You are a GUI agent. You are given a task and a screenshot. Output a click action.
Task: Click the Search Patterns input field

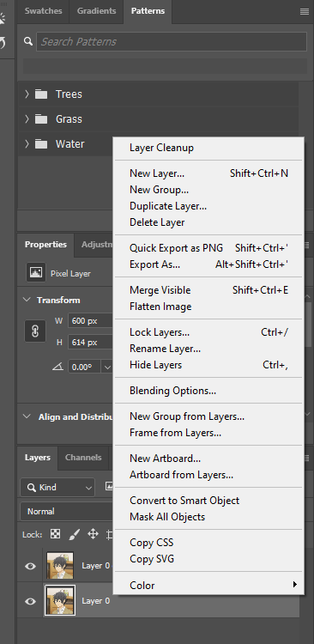pyautogui.click(x=172, y=41)
